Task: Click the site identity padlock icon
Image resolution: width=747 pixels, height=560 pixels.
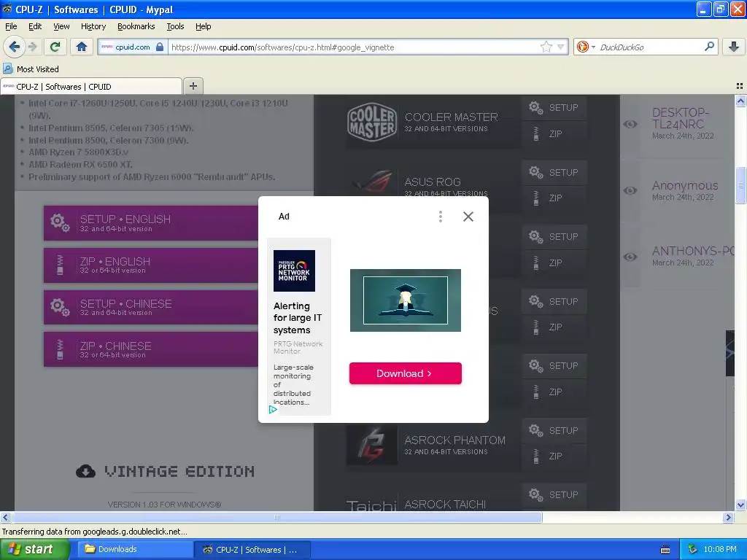Action: 160,47
